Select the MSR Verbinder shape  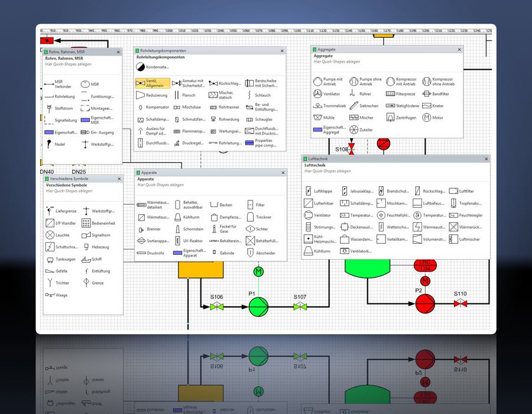(58, 84)
